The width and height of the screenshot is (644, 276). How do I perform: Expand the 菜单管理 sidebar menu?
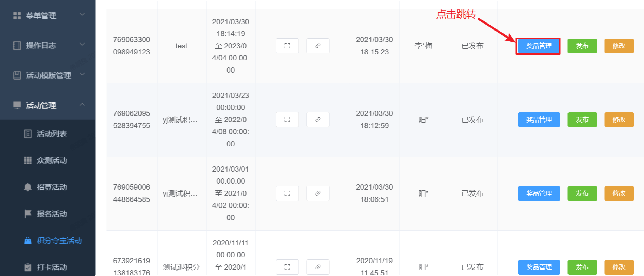pyautogui.click(x=48, y=15)
